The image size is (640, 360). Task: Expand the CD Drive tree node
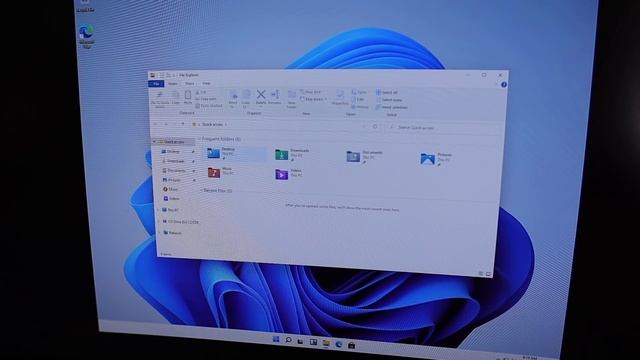point(158,222)
